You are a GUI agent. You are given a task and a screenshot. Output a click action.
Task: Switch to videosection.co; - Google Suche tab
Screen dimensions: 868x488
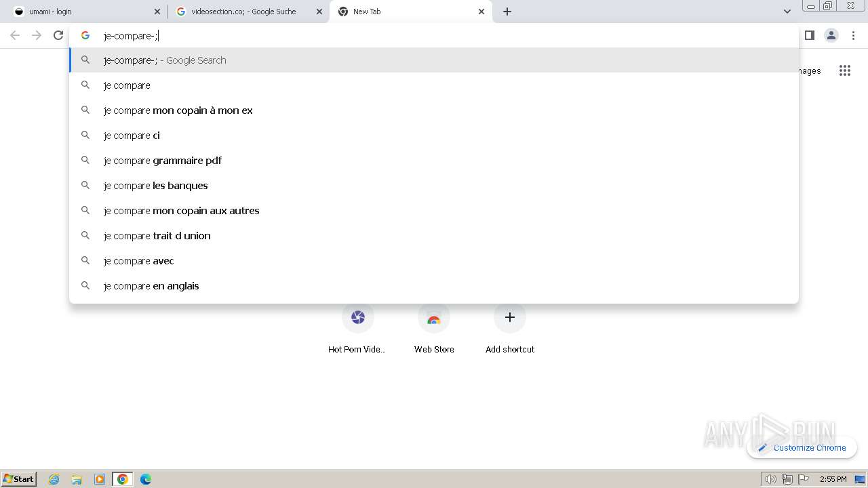point(249,12)
